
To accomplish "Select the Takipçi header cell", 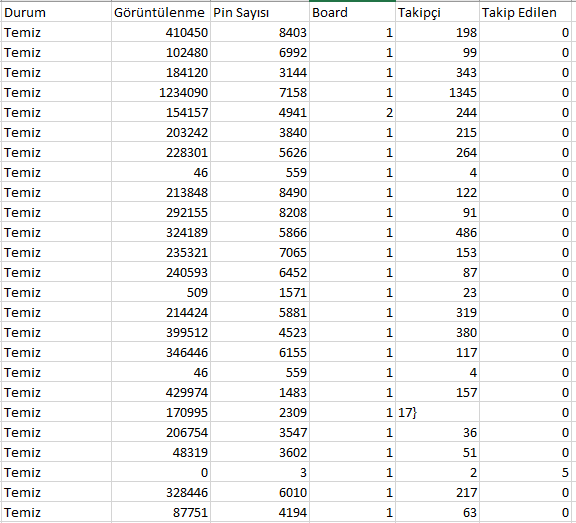I will pyautogui.click(x=437, y=12).
